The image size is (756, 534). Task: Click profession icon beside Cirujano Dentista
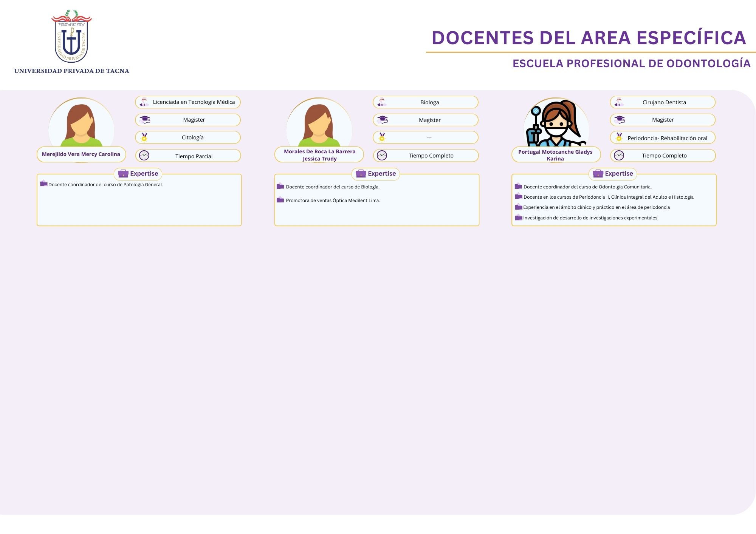tap(619, 102)
